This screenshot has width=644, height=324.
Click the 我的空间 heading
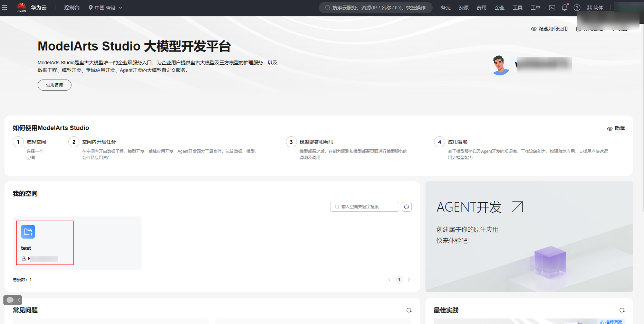tap(25, 194)
